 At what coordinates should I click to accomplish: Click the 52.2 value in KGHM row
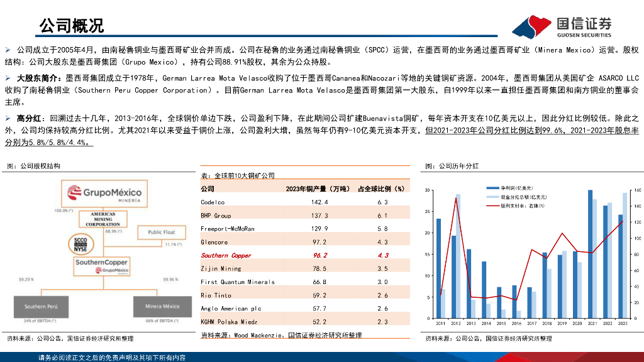pyautogui.click(x=319, y=322)
